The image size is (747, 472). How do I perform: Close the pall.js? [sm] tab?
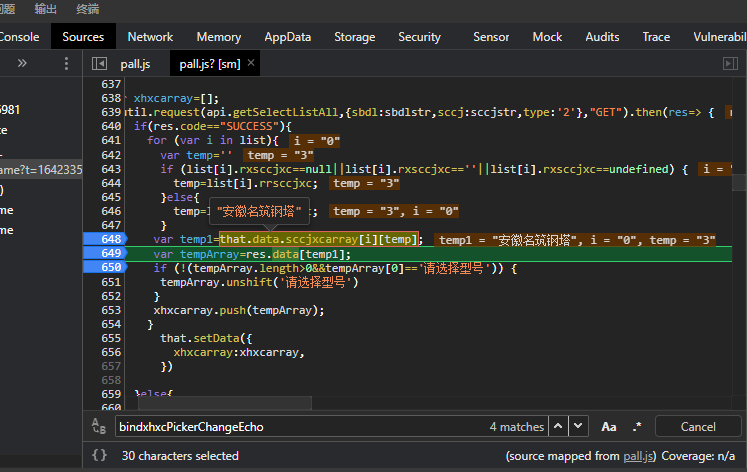[251, 63]
